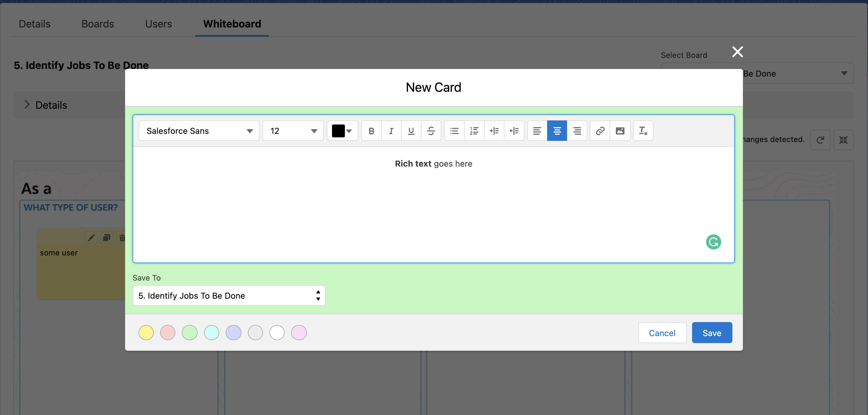Switch to the Users tab
The image size is (868, 415).
158,24
